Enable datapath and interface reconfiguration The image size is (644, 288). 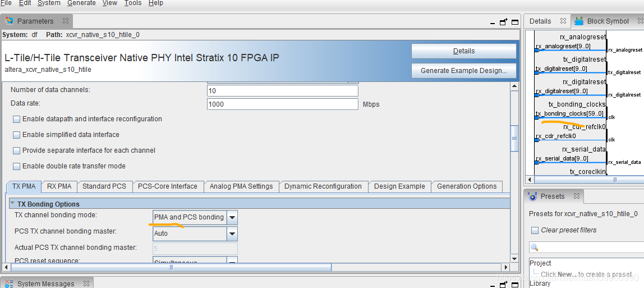(16, 119)
